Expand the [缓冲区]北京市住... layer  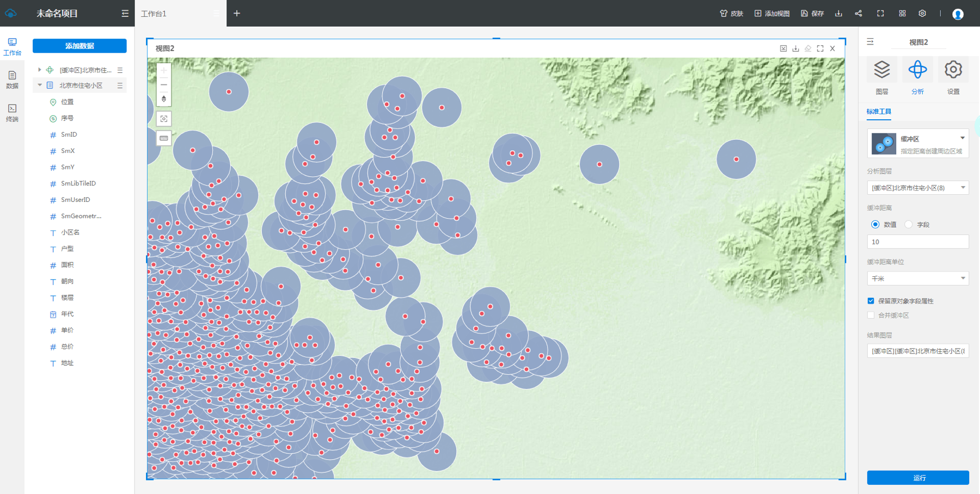[x=40, y=70]
